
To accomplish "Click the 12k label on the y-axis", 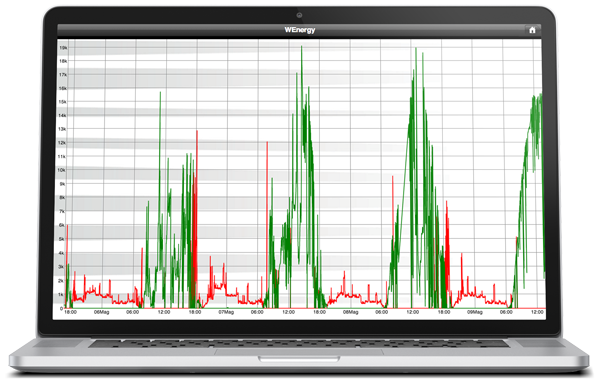I will (x=62, y=143).
